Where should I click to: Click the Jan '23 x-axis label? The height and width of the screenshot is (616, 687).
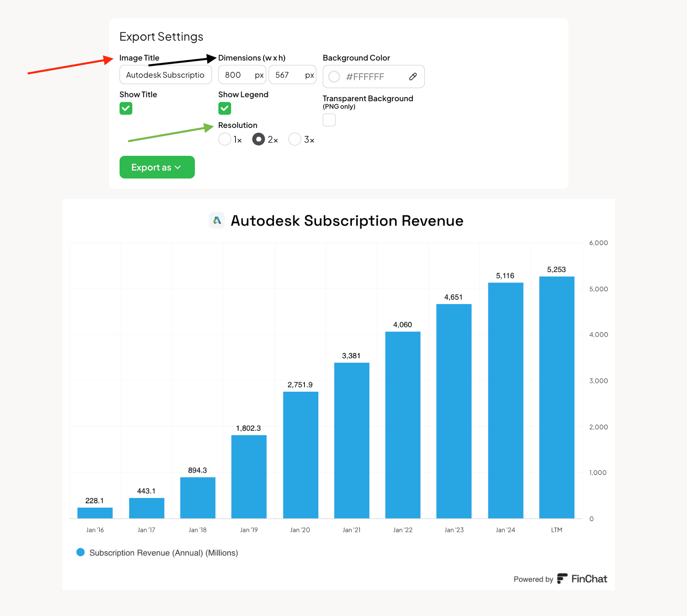(454, 530)
